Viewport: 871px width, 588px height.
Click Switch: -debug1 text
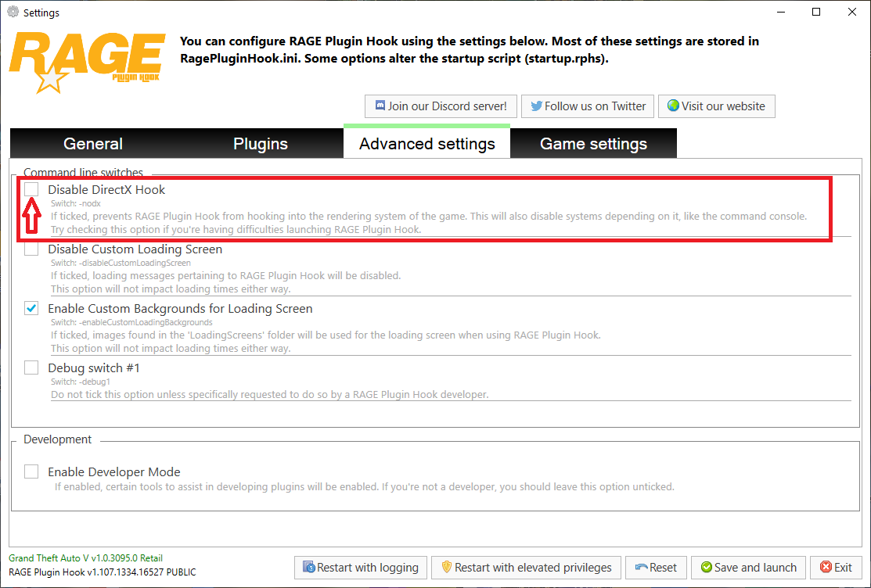[x=81, y=382]
